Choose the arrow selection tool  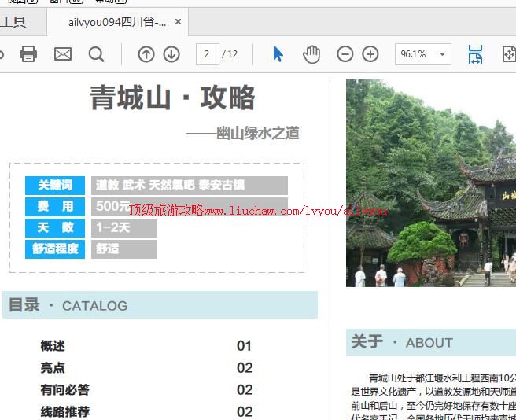278,53
